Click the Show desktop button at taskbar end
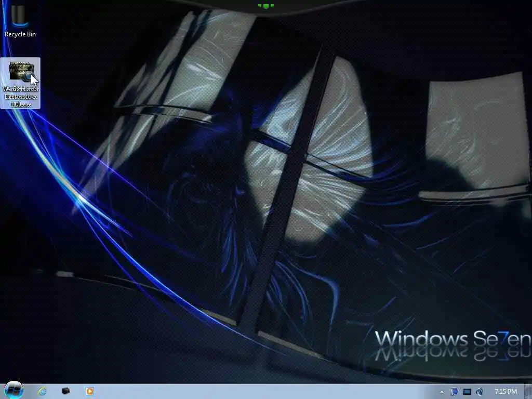The width and height of the screenshot is (532, 399). point(528,392)
